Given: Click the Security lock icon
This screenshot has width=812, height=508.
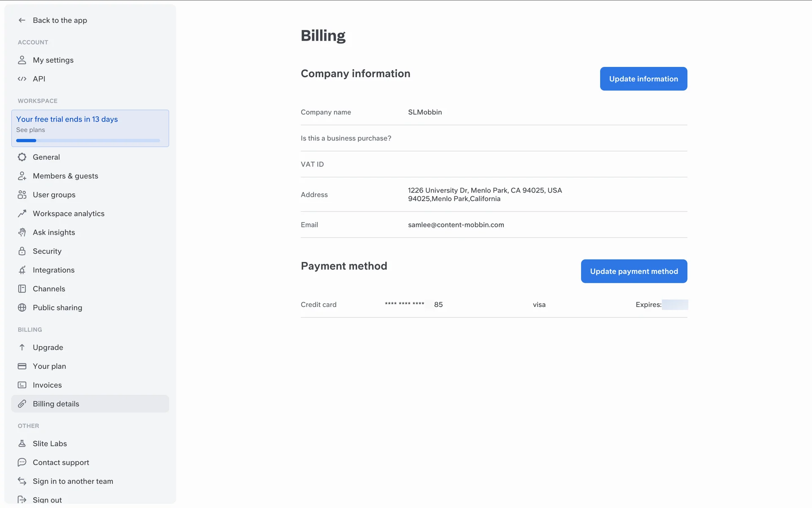Looking at the screenshot, I should (x=22, y=251).
